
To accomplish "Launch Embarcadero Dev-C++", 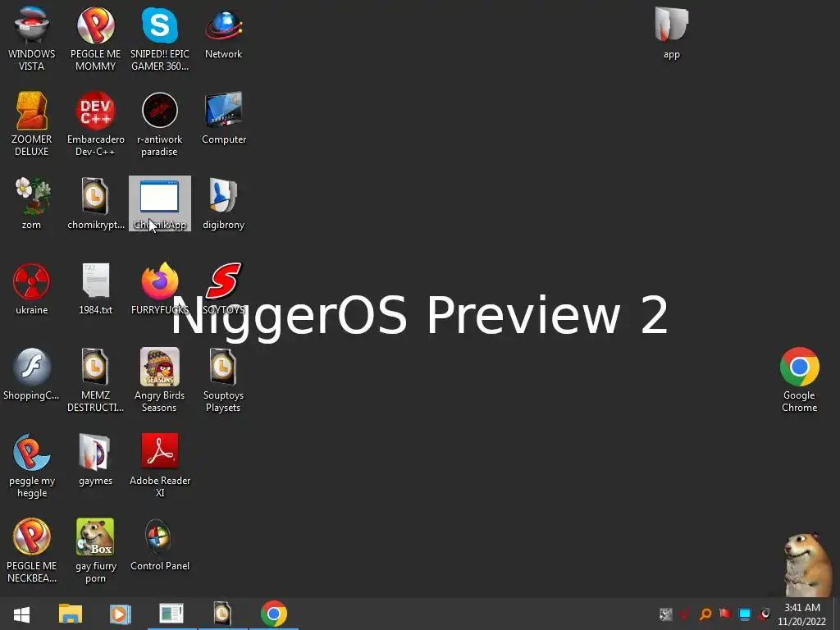I will (95, 125).
